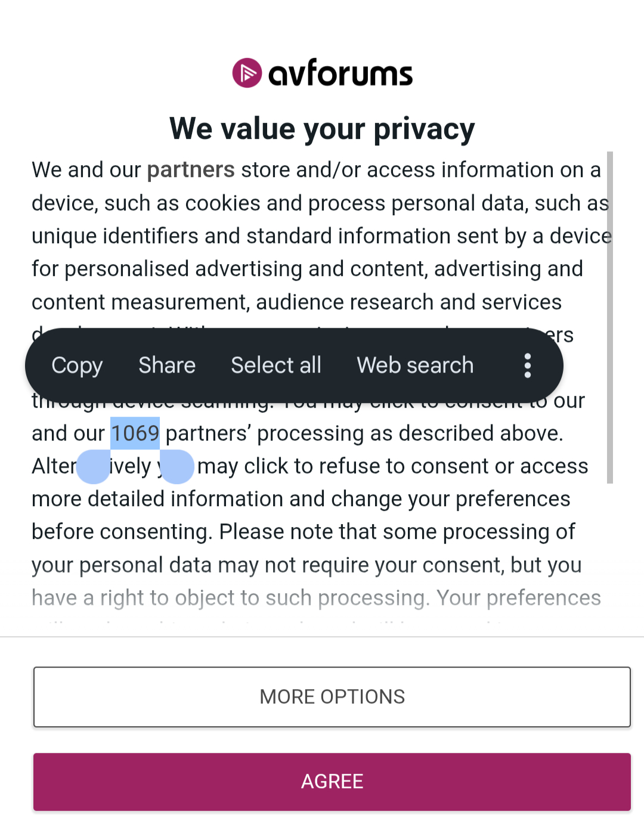Click the avforums round play logo icon
Viewport: 644px width, 840px height.
(x=247, y=73)
